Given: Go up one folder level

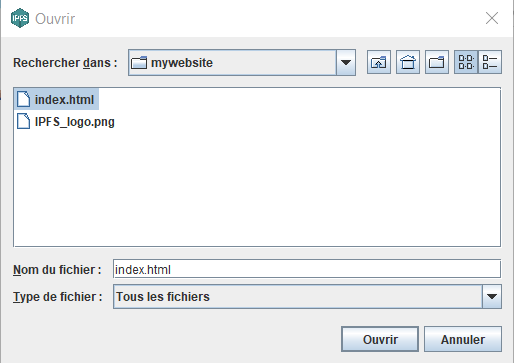Looking at the screenshot, I should tap(379, 62).
